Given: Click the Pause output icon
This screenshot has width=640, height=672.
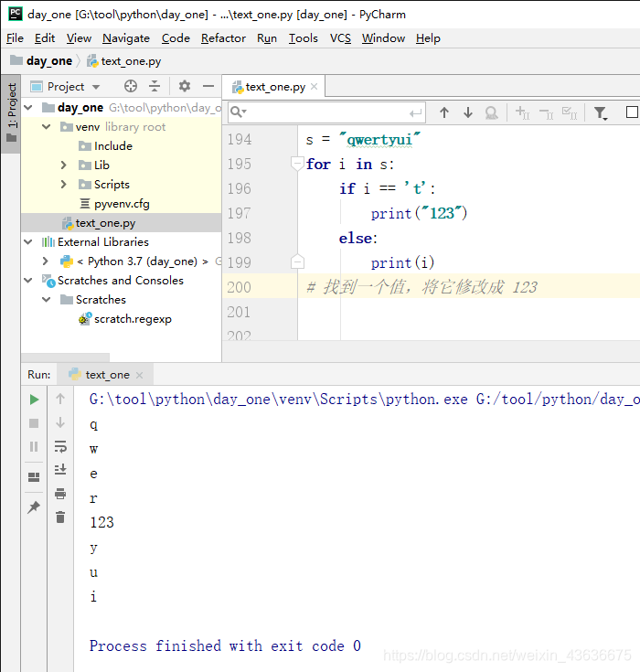Looking at the screenshot, I should tap(34, 446).
